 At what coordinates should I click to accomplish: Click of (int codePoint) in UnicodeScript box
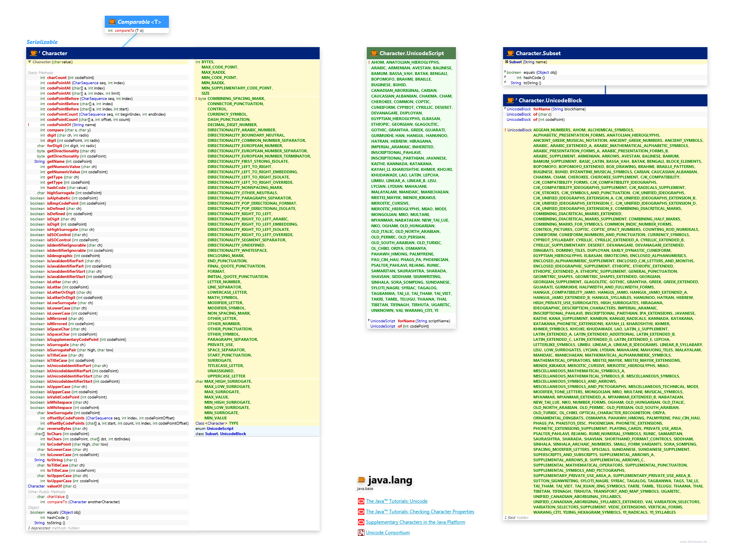[x=413, y=326]
